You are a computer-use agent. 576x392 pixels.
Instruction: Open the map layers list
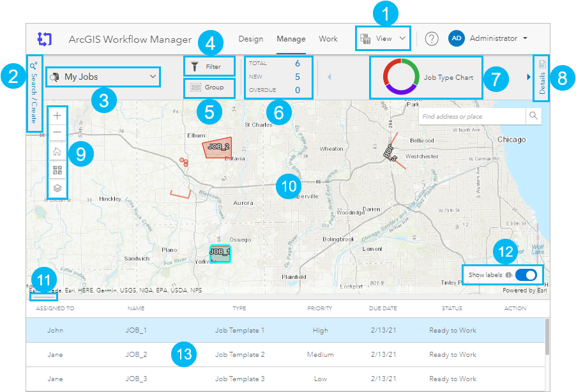[57, 187]
